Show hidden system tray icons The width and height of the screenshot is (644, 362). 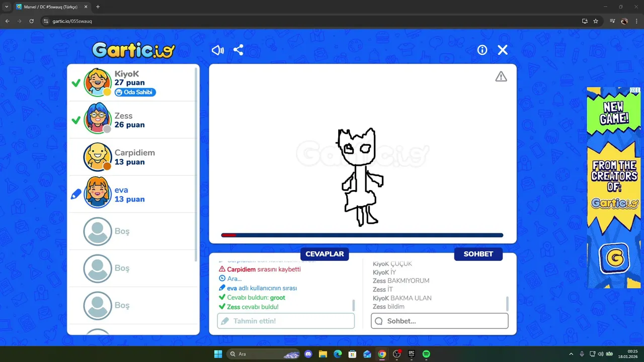[571, 354]
